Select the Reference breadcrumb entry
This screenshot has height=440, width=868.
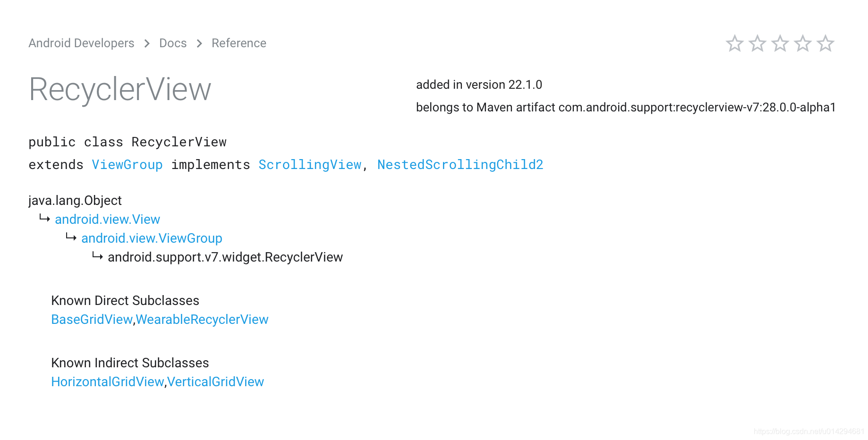coord(238,43)
